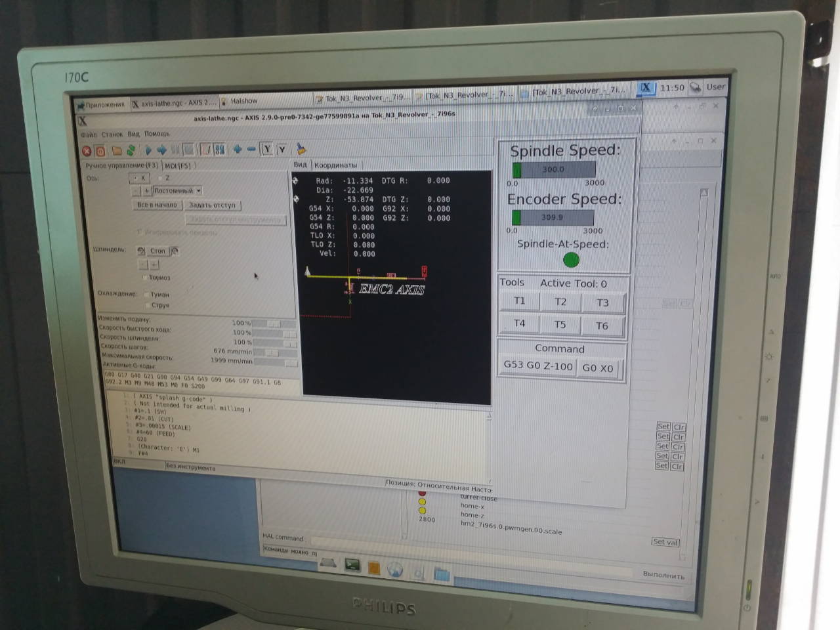Select the Вид preview tab

click(x=300, y=165)
